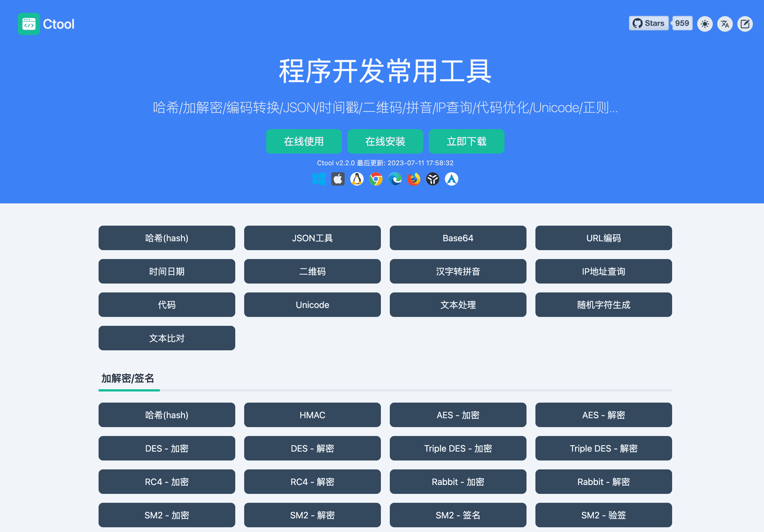Image resolution: width=764 pixels, height=532 pixels.
Task: Select the 加解密/签名 section tab
Action: pyautogui.click(x=128, y=379)
